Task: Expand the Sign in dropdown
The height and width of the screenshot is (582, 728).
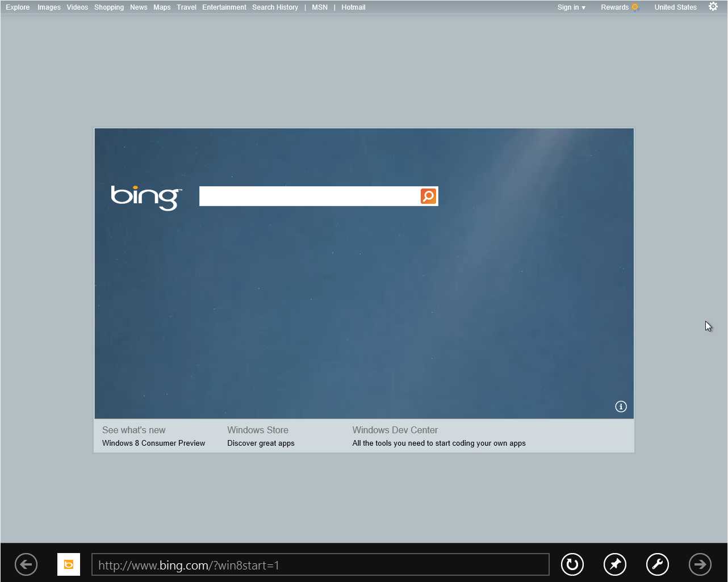Action: [x=571, y=7]
